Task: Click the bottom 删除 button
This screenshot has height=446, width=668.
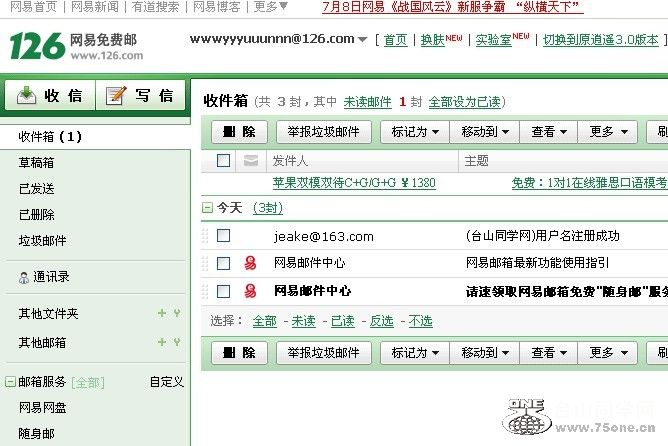Action: click(239, 353)
